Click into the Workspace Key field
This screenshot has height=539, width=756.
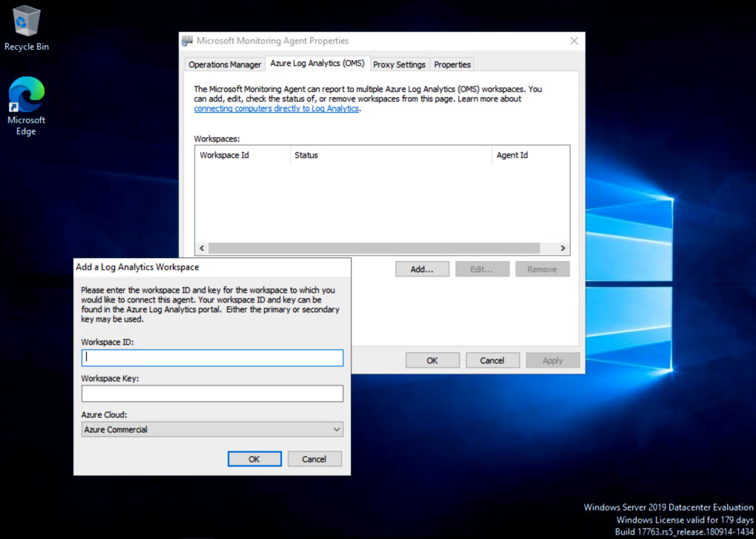point(212,394)
